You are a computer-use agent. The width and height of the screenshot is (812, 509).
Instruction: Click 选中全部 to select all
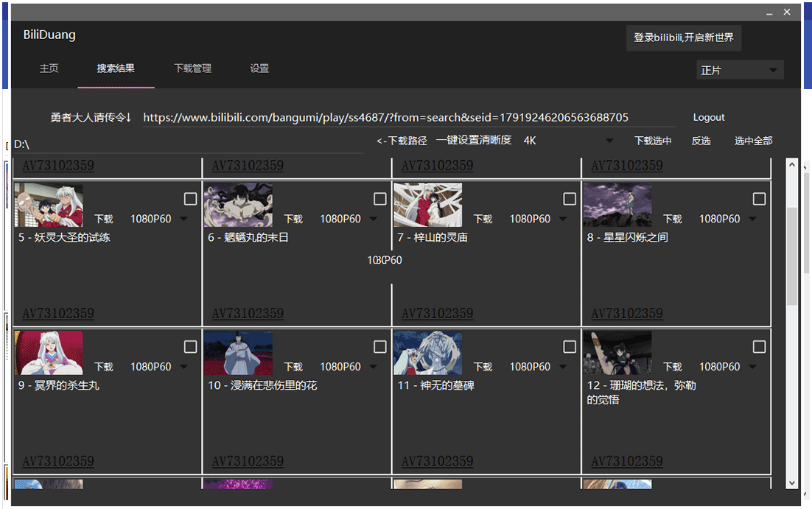(x=754, y=141)
